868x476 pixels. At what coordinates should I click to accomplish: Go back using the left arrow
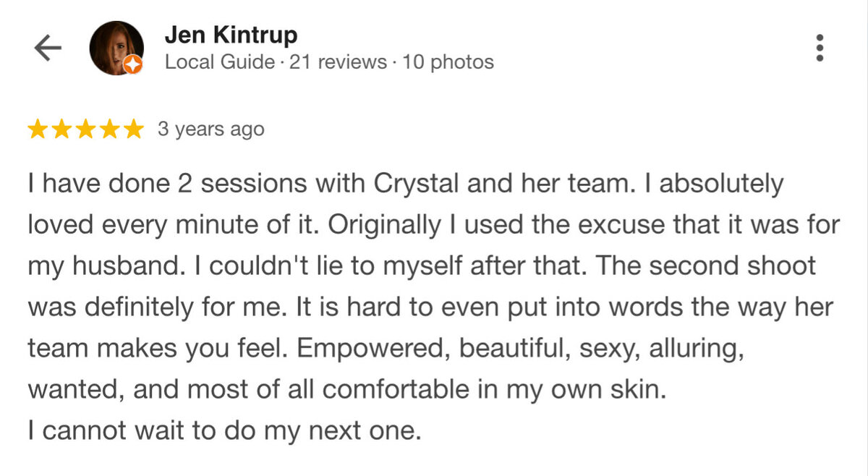48,48
